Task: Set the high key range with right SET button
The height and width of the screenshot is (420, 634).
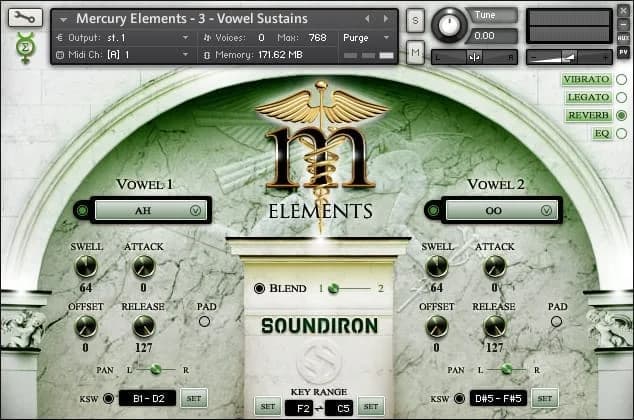Action: pos(370,406)
